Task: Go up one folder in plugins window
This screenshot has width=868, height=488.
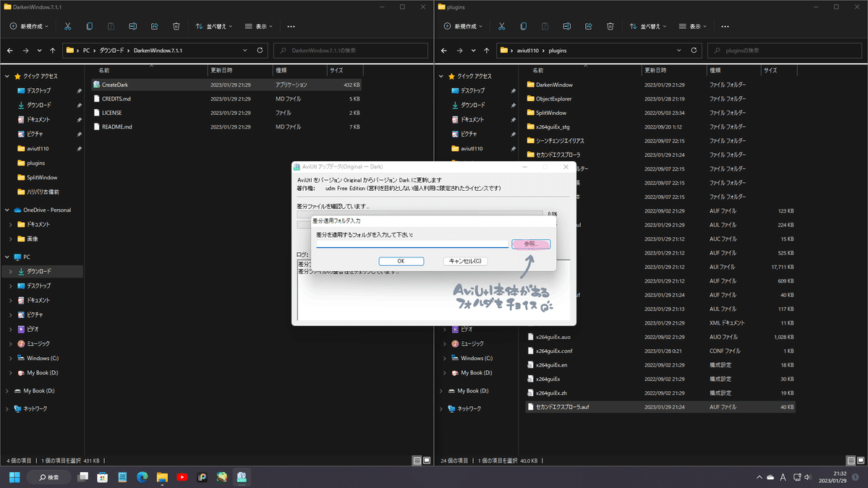Action: [x=487, y=51]
